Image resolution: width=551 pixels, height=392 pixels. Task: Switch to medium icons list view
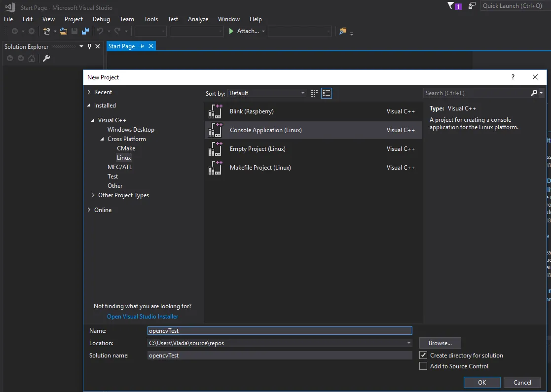point(327,93)
